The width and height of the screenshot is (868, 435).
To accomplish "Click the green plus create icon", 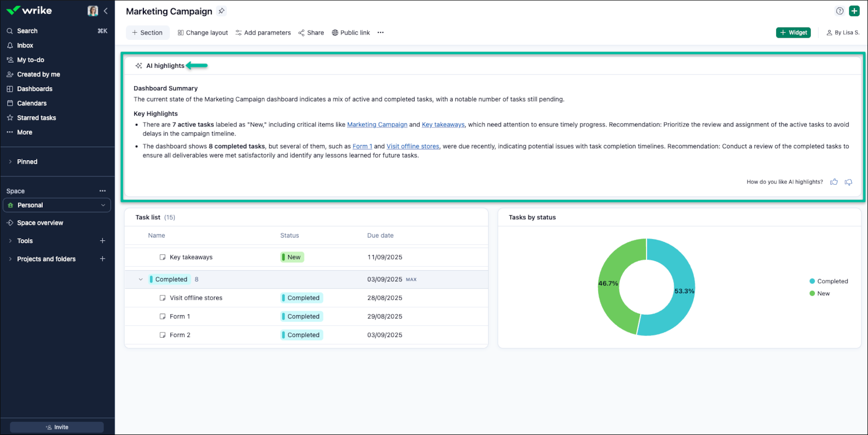I will (x=854, y=11).
